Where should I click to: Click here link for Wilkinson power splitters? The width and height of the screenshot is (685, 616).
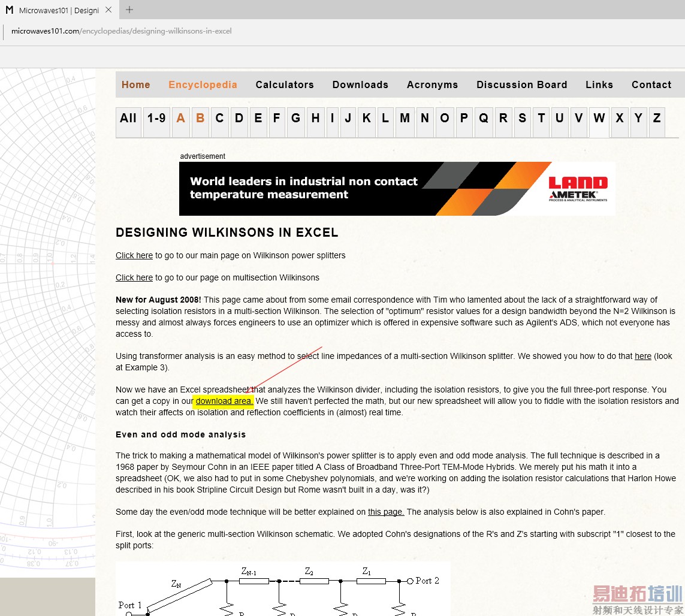pyautogui.click(x=134, y=256)
